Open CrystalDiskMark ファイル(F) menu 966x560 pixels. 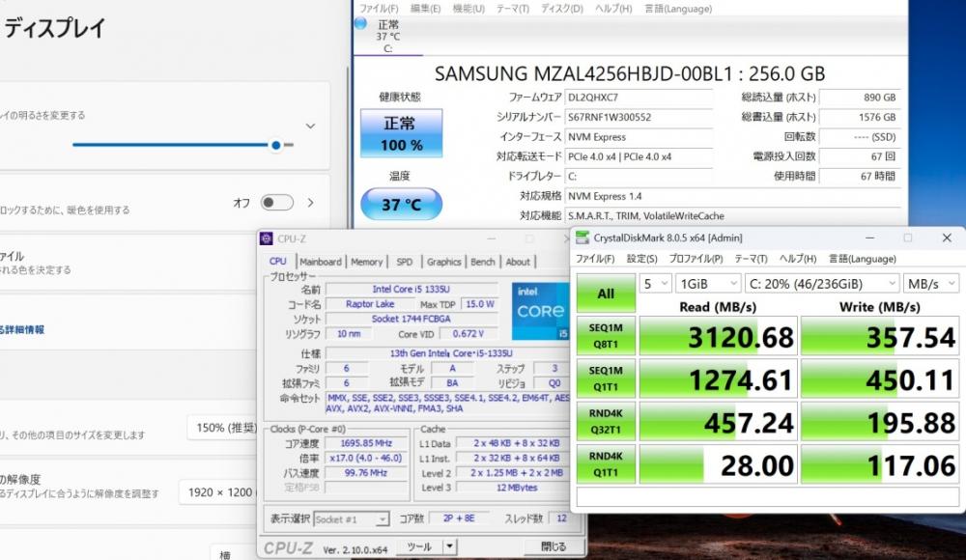[595, 259]
